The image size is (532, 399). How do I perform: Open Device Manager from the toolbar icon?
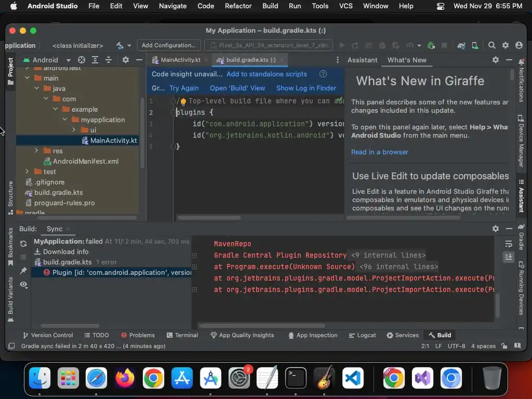tap(475, 46)
